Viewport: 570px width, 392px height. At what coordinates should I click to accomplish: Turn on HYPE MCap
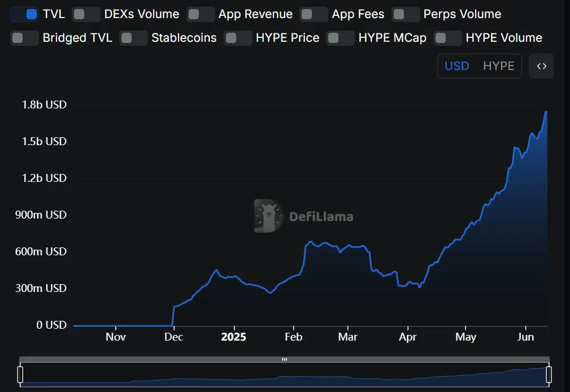click(x=339, y=38)
